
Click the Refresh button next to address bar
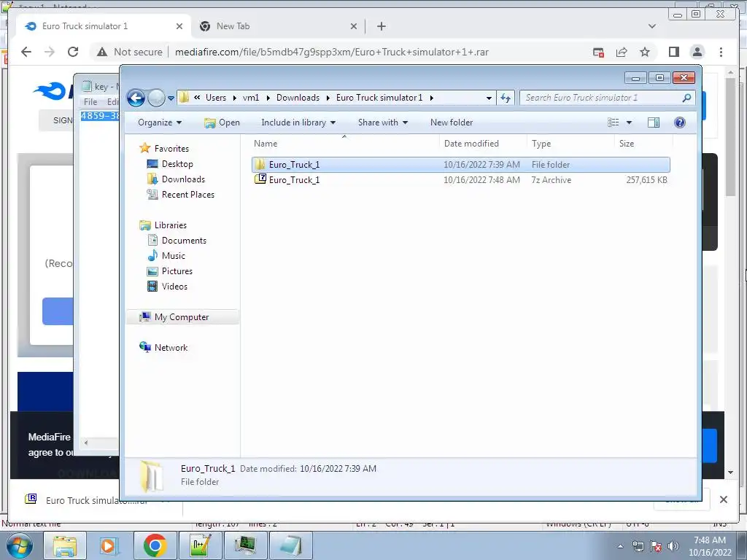pos(505,98)
